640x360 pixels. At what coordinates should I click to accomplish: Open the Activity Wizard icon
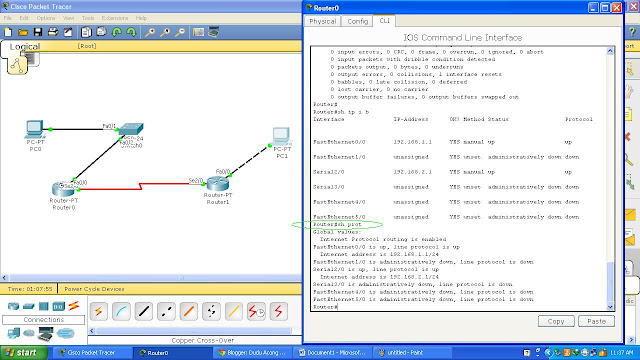pyautogui.click(x=68, y=32)
